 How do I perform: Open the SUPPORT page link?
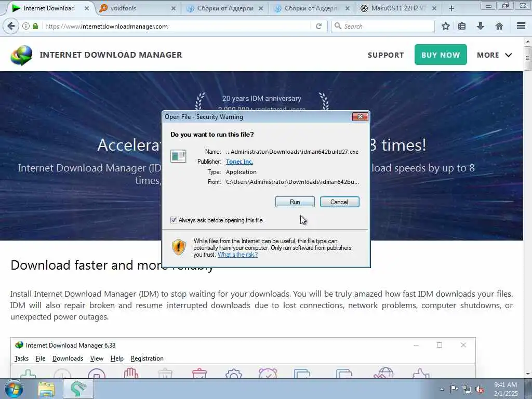(386, 55)
